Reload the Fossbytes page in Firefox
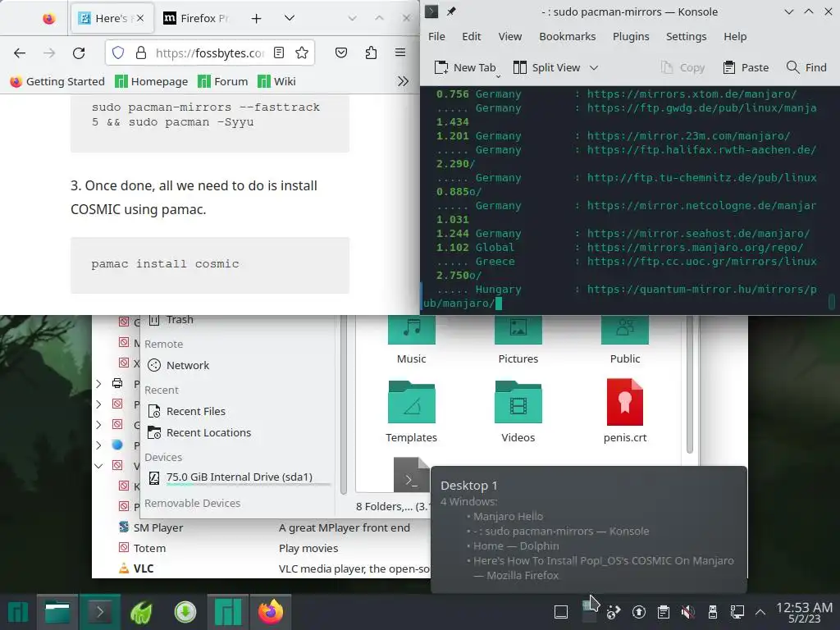The width and height of the screenshot is (840, 630). coord(79,52)
